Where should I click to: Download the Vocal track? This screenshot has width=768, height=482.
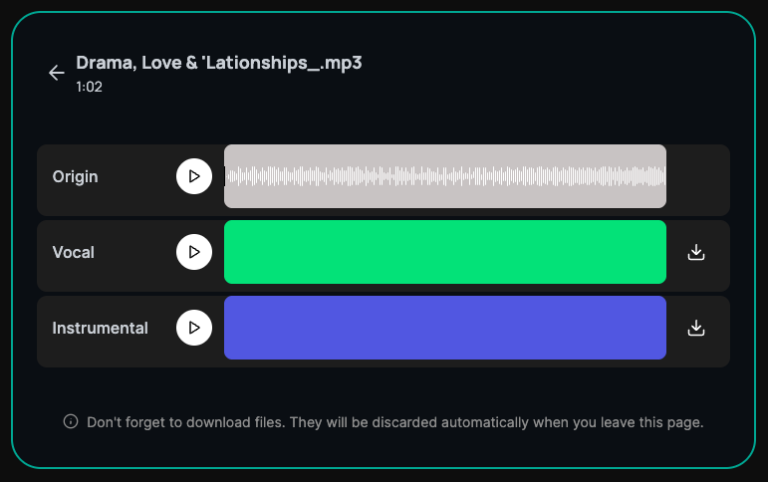click(697, 252)
